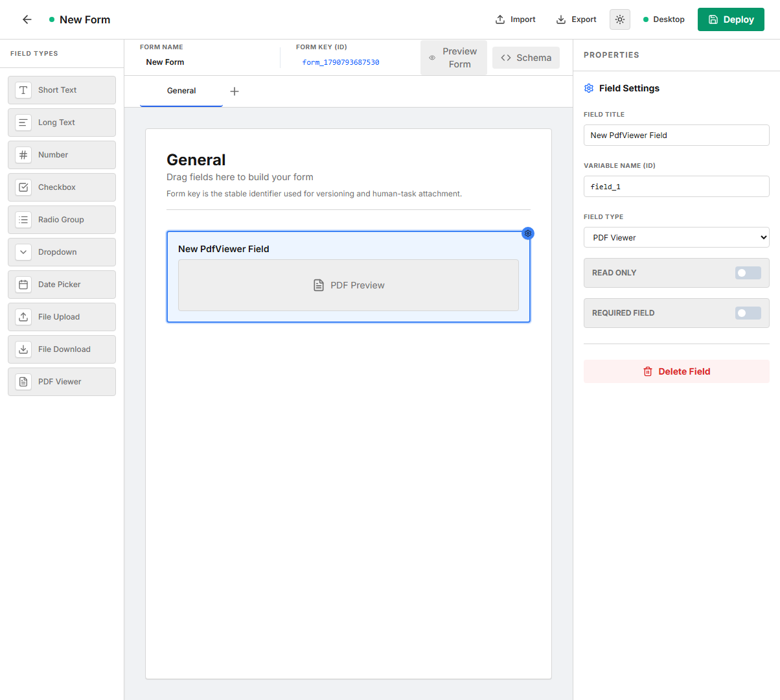Image resolution: width=780 pixels, height=700 pixels.
Task: Click the Long Text field type icon
Action: click(x=23, y=122)
